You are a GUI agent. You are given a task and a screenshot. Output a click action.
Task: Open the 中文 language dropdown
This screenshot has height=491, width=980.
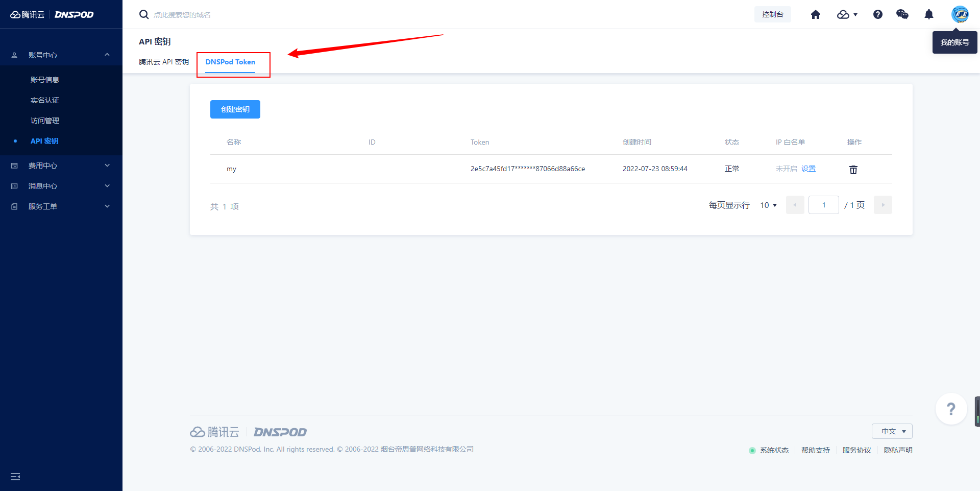click(892, 431)
